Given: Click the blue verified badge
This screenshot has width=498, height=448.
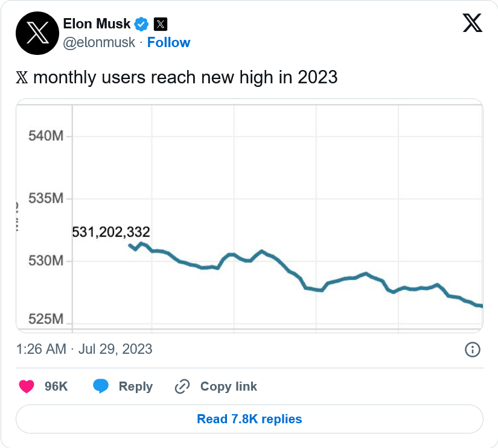Looking at the screenshot, I should [142, 24].
